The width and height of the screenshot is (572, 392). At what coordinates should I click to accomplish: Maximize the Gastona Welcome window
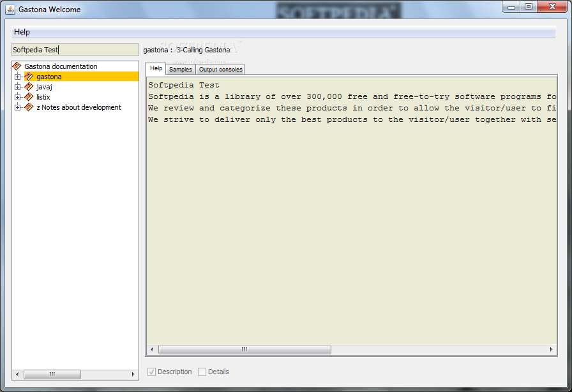coord(528,7)
